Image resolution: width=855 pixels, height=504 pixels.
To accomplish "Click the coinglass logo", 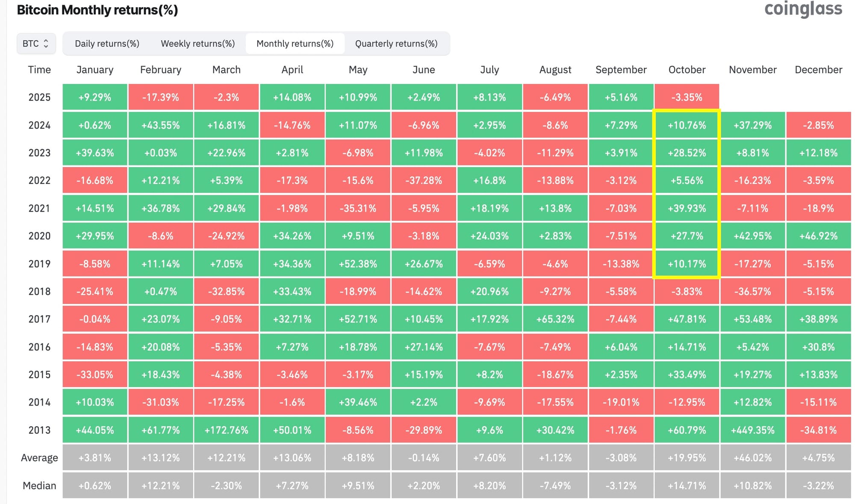I will tap(803, 9).
